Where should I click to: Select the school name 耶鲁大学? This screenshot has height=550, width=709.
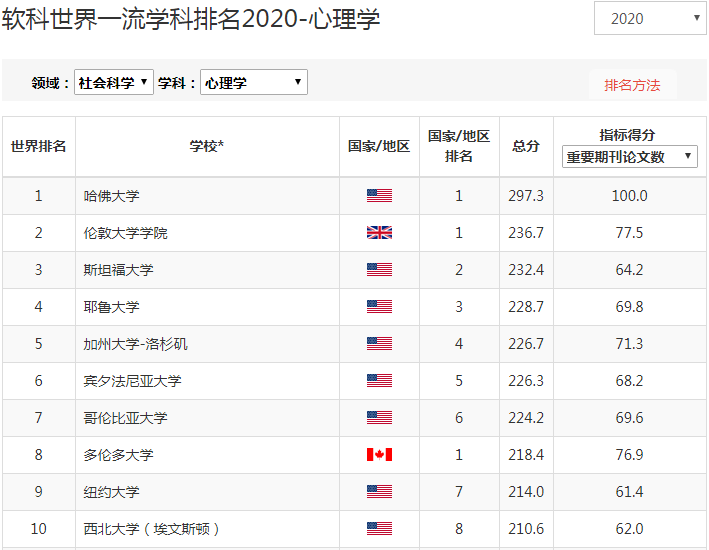point(111,307)
